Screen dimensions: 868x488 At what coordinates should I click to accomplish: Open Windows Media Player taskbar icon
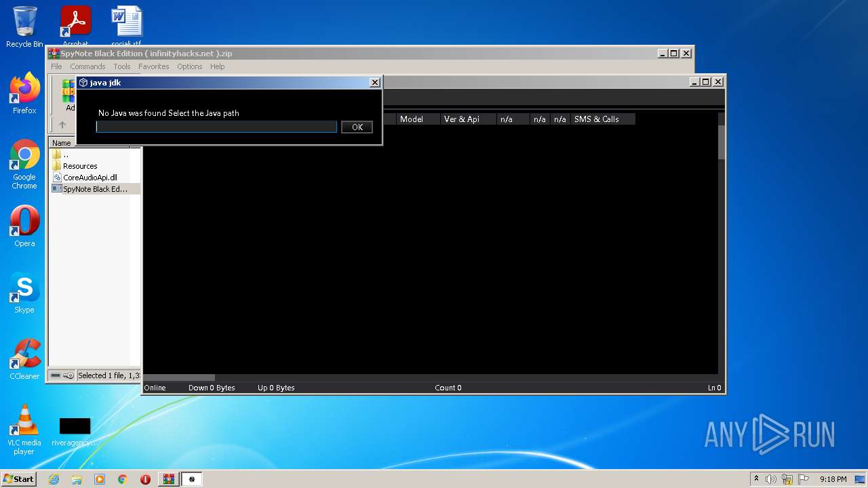point(100,479)
